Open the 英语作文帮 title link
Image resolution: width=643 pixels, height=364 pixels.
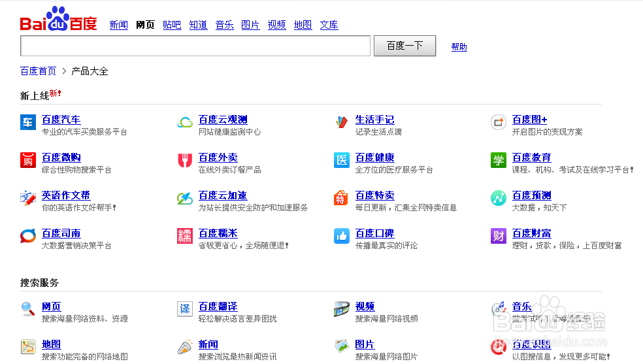(x=65, y=195)
